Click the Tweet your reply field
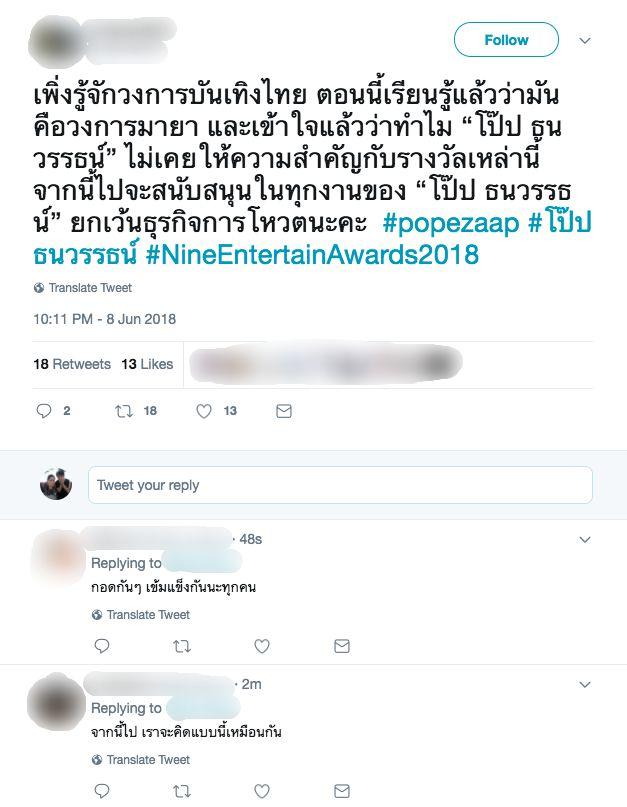 (340, 485)
